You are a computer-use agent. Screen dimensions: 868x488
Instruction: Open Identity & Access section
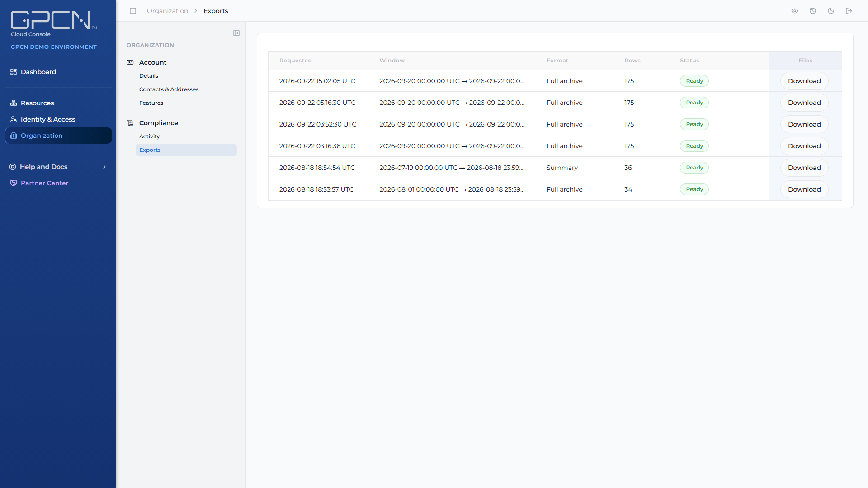coord(58,119)
